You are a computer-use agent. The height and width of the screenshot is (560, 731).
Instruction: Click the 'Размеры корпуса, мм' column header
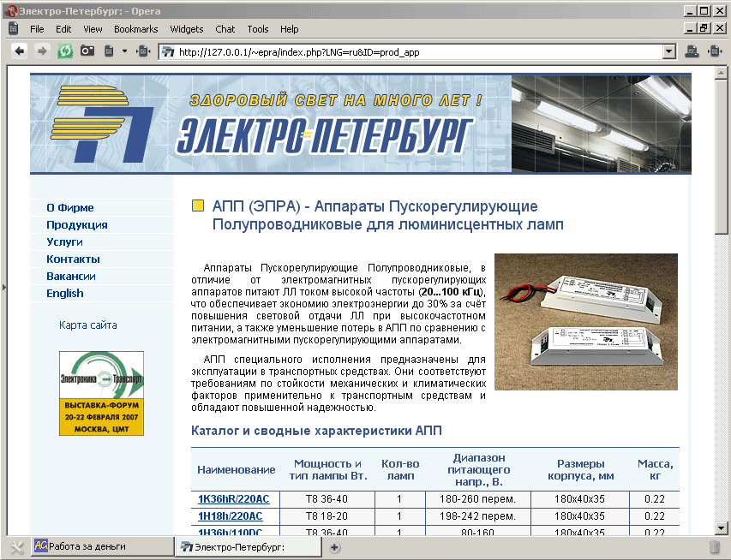tap(580, 469)
